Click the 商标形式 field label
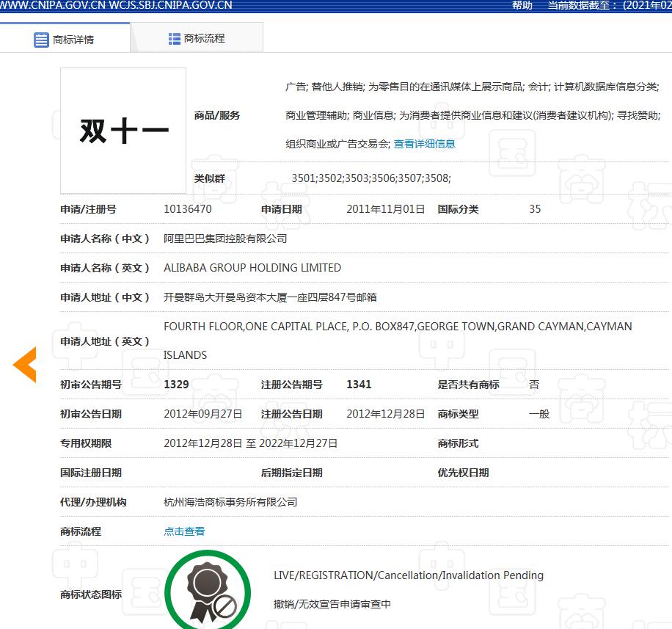The width and height of the screenshot is (672, 629). [x=458, y=443]
